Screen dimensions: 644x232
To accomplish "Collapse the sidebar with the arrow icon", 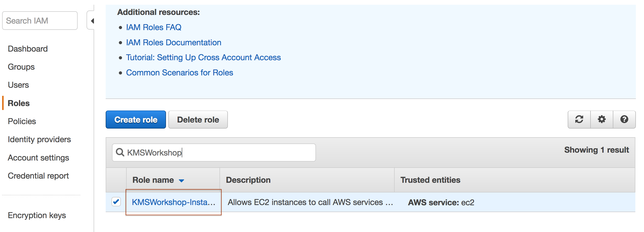I will (92, 21).
